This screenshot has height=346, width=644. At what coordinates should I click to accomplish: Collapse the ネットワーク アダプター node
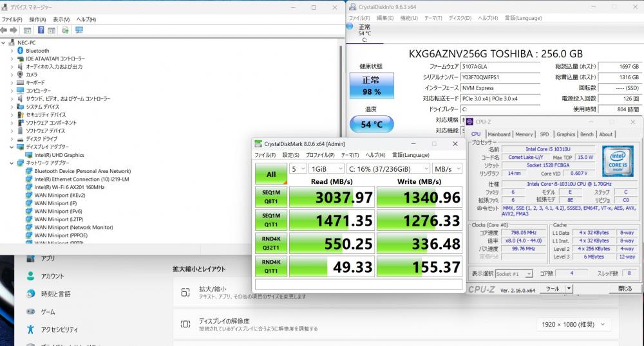[x=12, y=163]
